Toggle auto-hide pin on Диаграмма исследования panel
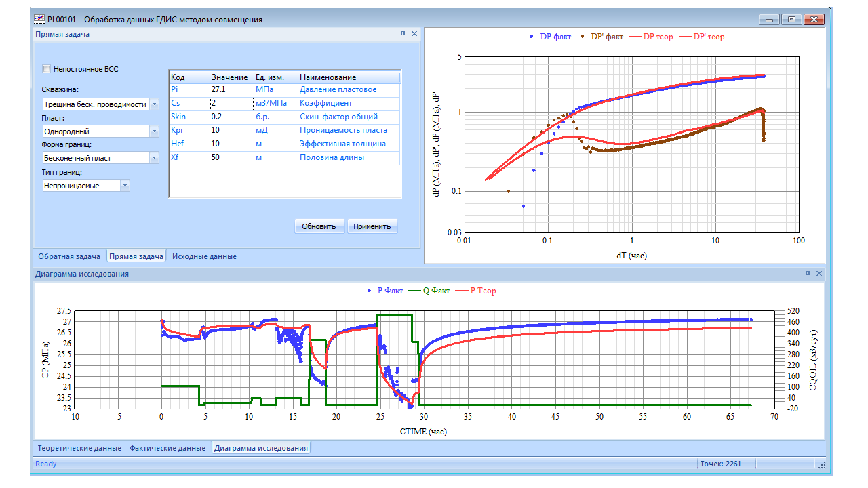The image size is (868, 488). pos(808,274)
